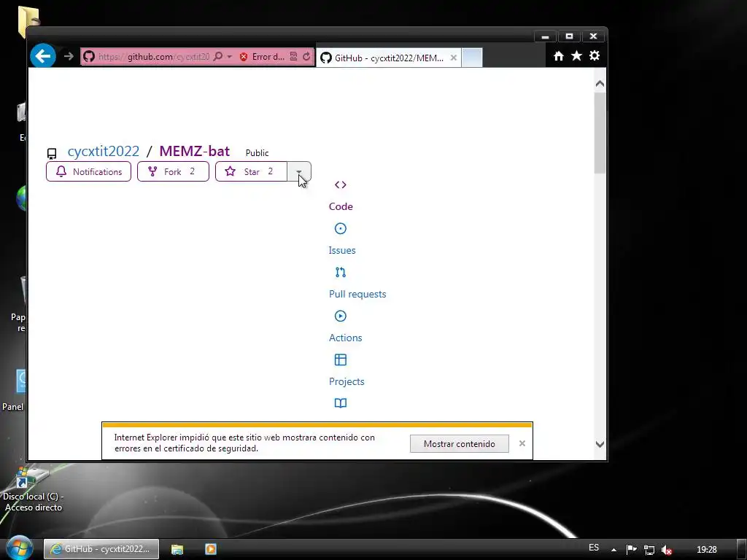Viewport: 747px width, 560px height.
Task: Select the 'GitHub - cycxtit2022/MEM...' tab
Action: [x=388, y=58]
